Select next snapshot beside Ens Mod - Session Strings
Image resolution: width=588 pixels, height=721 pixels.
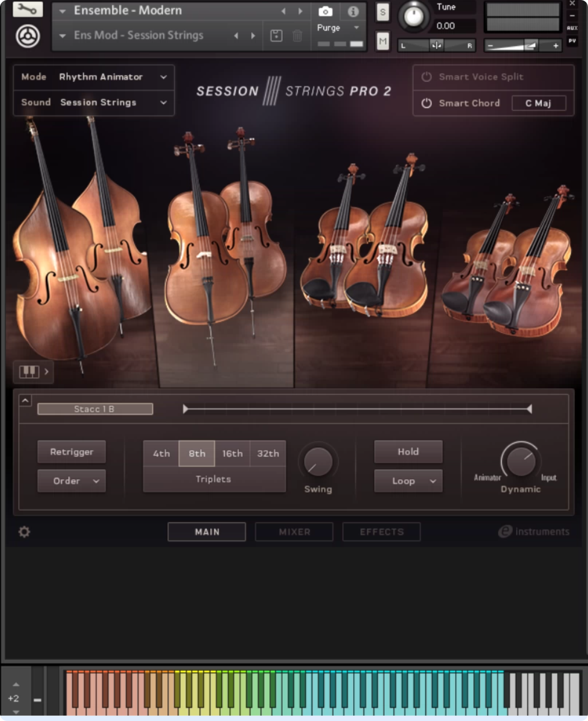[x=253, y=36]
